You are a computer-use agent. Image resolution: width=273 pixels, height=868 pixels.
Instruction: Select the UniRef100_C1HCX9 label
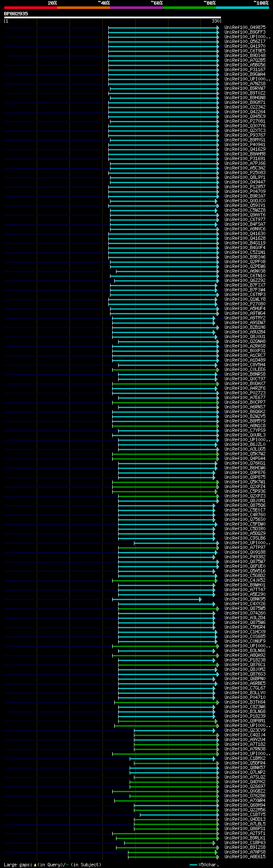[x=245, y=632]
